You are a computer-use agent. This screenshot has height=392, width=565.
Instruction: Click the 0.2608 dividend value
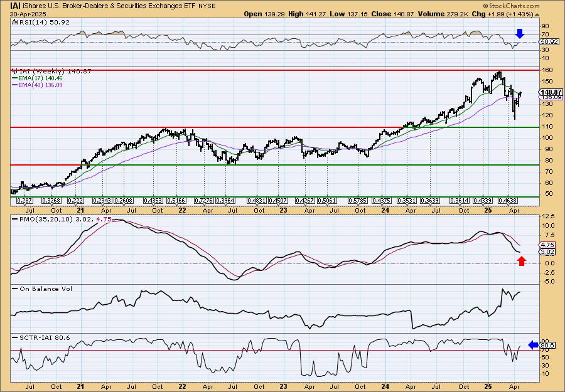(123, 200)
